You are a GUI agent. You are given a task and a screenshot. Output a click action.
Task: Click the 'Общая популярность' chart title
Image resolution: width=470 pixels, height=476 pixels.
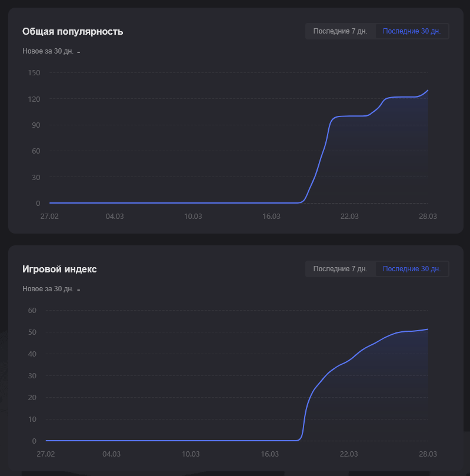pyautogui.click(x=72, y=31)
